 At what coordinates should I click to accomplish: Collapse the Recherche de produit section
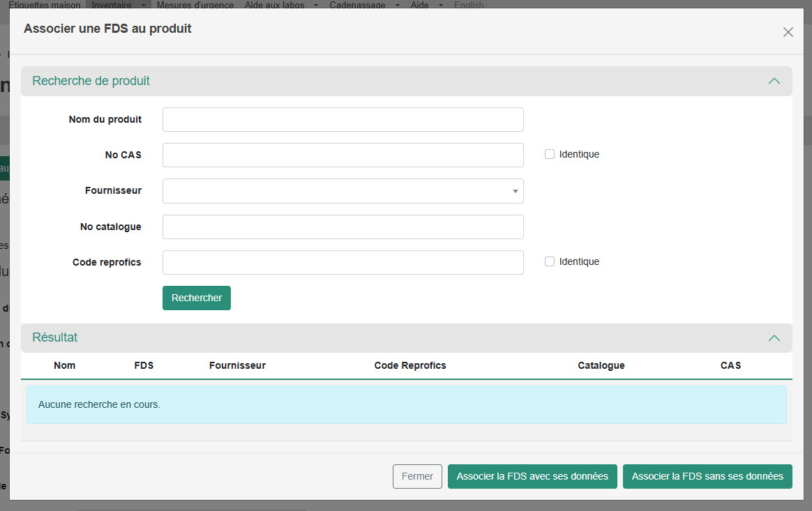(x=774, y=81)
